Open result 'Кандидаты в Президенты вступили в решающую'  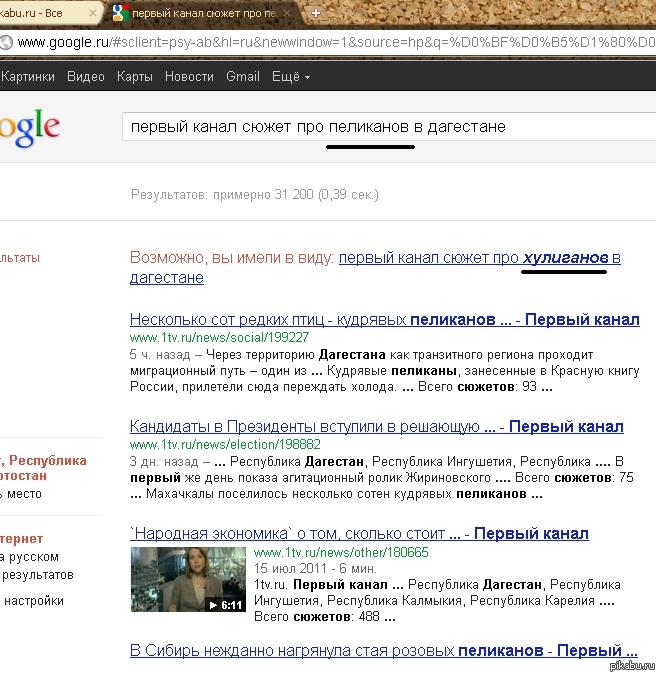tap(377, 426)
